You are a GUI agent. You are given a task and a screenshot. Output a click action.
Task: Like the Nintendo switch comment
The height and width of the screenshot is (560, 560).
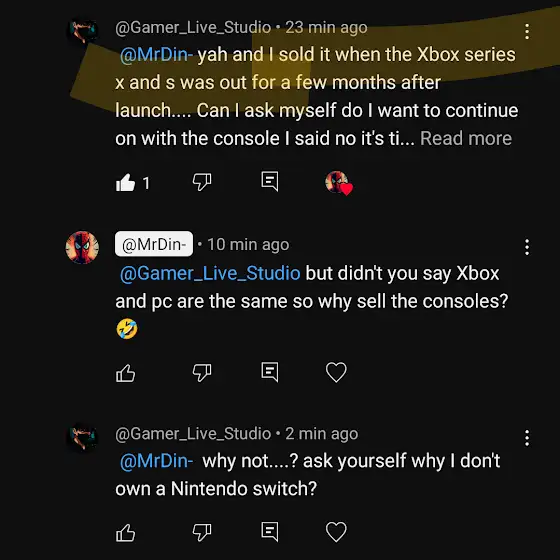125,533
